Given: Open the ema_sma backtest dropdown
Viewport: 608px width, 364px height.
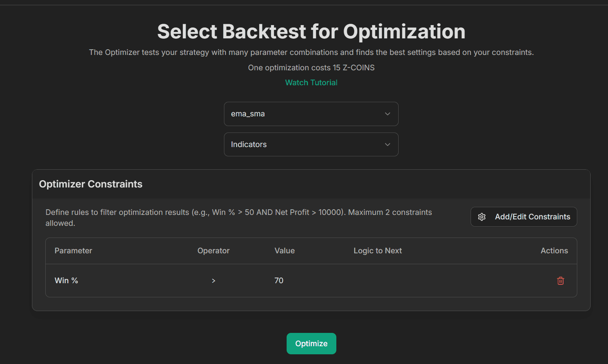Looking at the screenshot, I should pyautogui.click(x=311, y=114).
